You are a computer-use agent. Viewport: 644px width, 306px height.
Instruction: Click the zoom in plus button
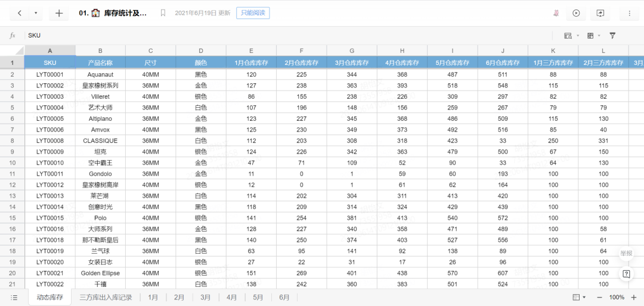click(x=634, y=298)
